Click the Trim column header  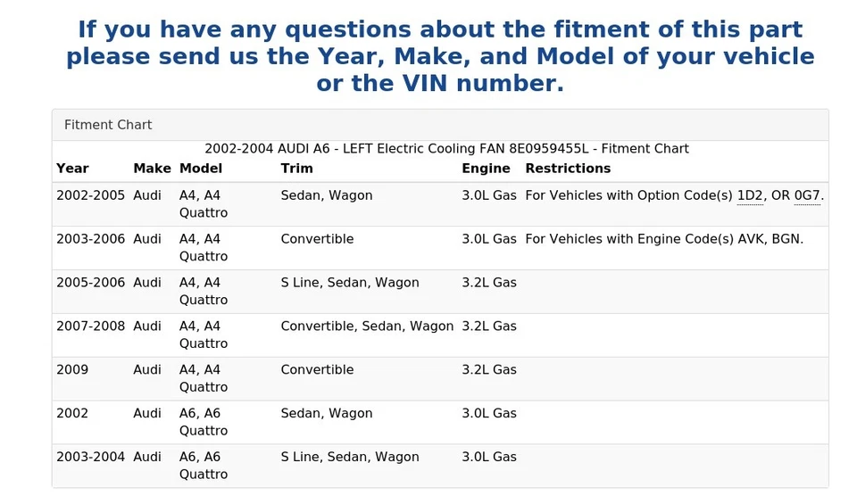pos(297,169)
